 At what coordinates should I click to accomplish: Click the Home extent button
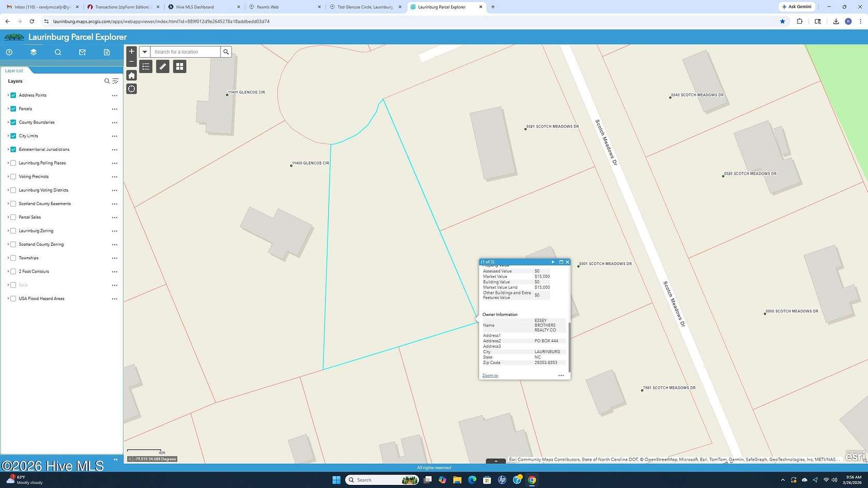132,75
